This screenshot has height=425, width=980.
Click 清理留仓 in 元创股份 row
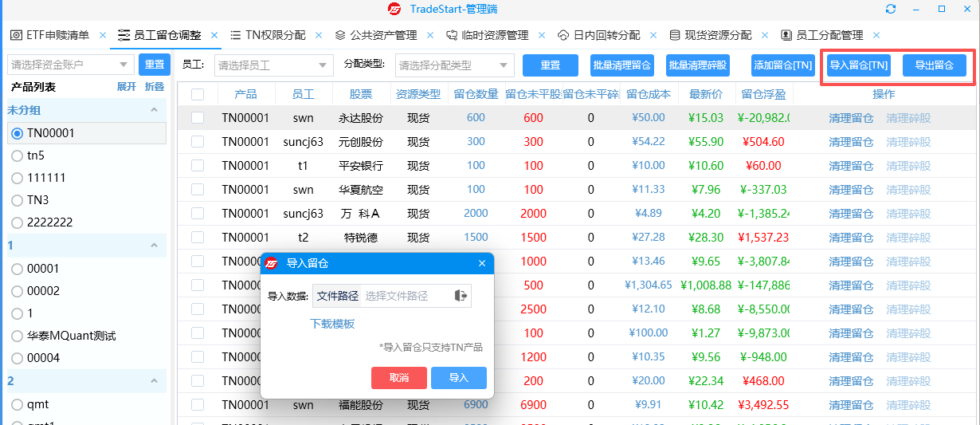coord(851,142)
